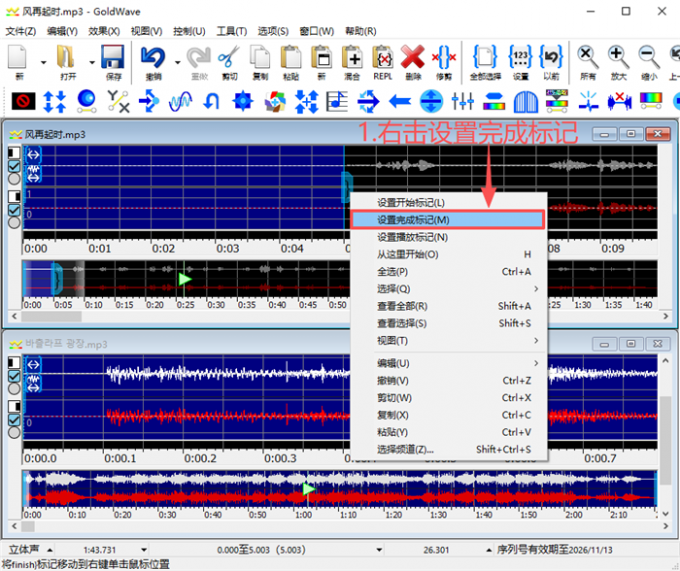Click the Undo (撤销) arrow icon
This screenshot has height=571, width=680.
153,58
